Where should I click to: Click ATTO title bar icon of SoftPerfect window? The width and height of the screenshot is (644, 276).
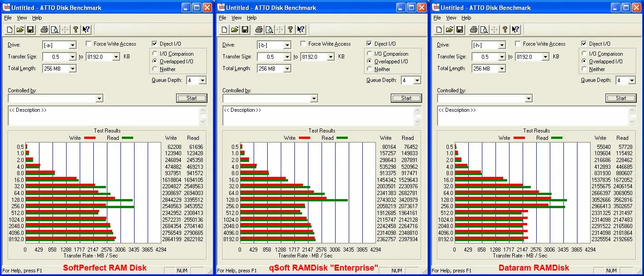point(7,7)
